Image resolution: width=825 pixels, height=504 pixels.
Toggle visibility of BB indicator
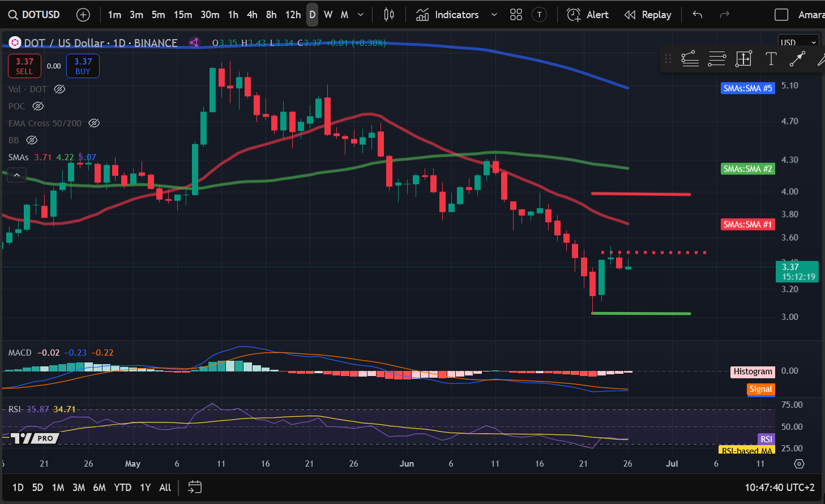(x=32, y=140)
